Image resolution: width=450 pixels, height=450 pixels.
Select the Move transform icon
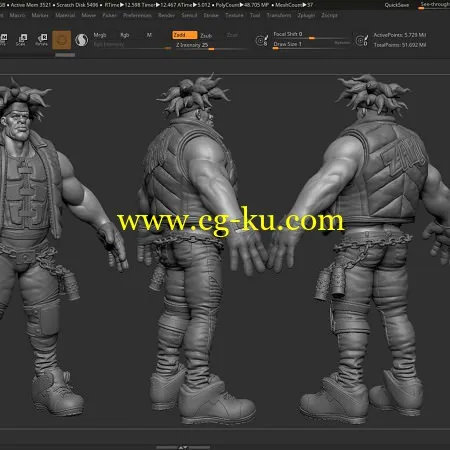coord(3,40)
